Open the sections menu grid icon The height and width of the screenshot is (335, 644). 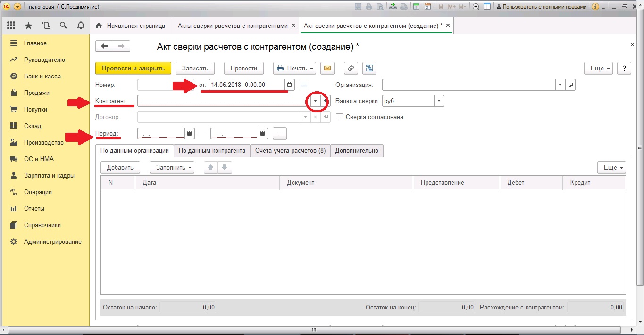coord(11,26)
